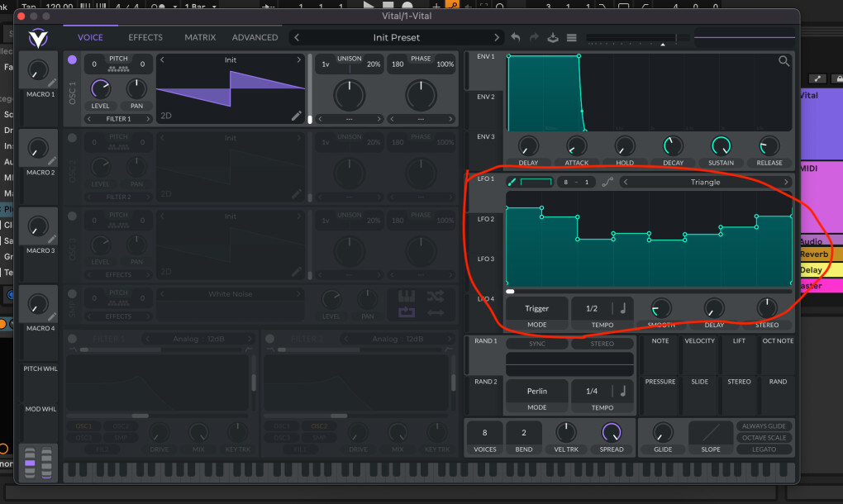Click the redo arrow icon

[534, 37]
